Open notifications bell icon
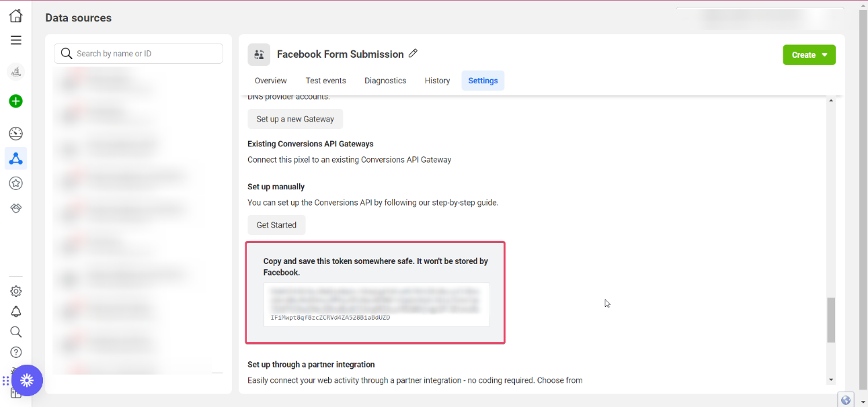 point(16,312)
